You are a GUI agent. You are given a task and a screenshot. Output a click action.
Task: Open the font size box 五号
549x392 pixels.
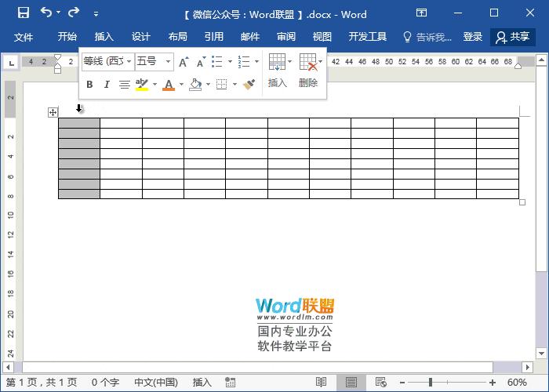(x=154, y=62)
